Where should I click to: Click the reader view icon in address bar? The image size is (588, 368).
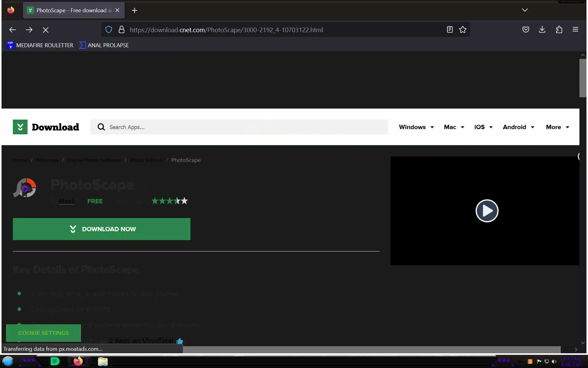(x=450, y=30)
